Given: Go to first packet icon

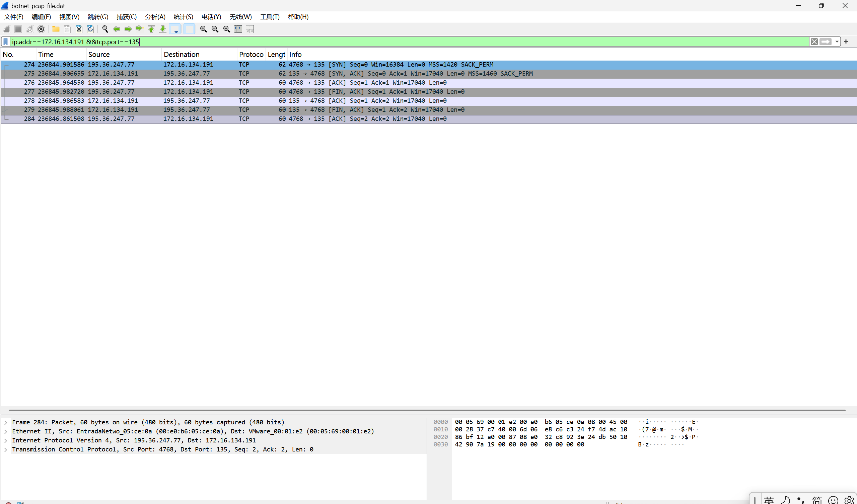Looking at the screenshot, I should [x=151, y=29].
